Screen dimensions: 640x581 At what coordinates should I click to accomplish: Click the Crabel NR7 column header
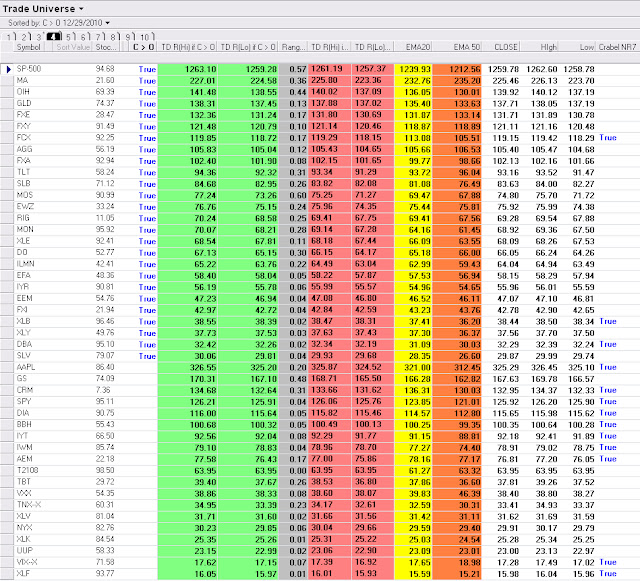[x=618, y=47]
